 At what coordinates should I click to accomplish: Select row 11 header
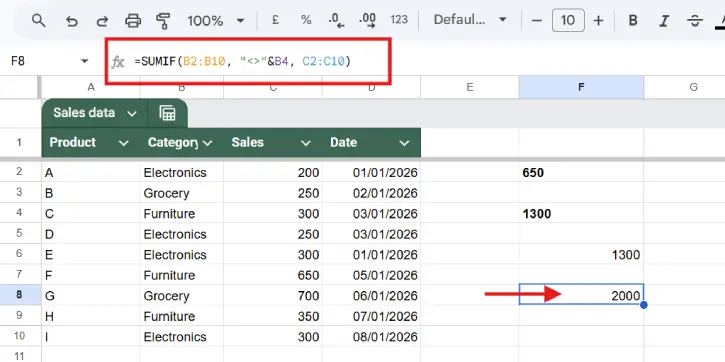[x=19, y=355]
